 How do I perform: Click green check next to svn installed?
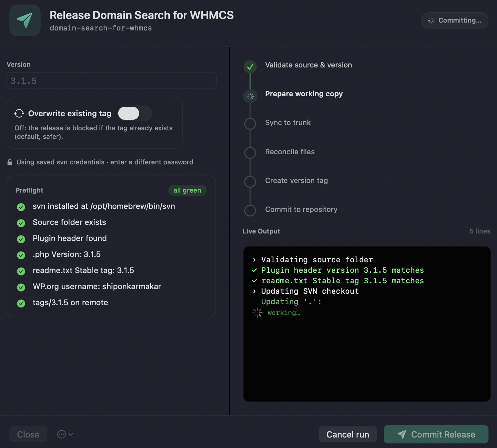[21, 207]
